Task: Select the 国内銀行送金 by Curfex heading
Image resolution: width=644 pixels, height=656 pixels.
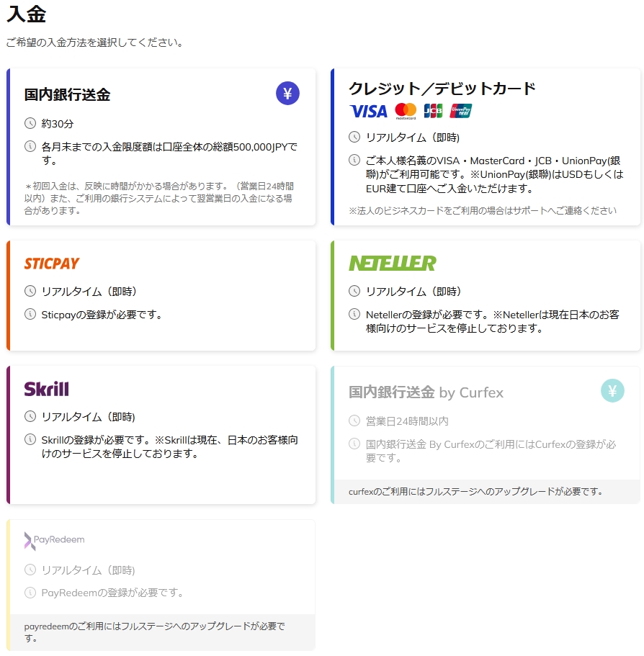Action: (426, 392)
